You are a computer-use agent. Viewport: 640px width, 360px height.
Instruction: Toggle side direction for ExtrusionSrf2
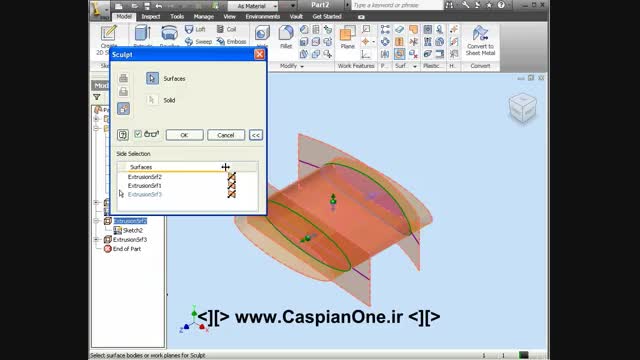pyautogui.click(x=231, y=177)
